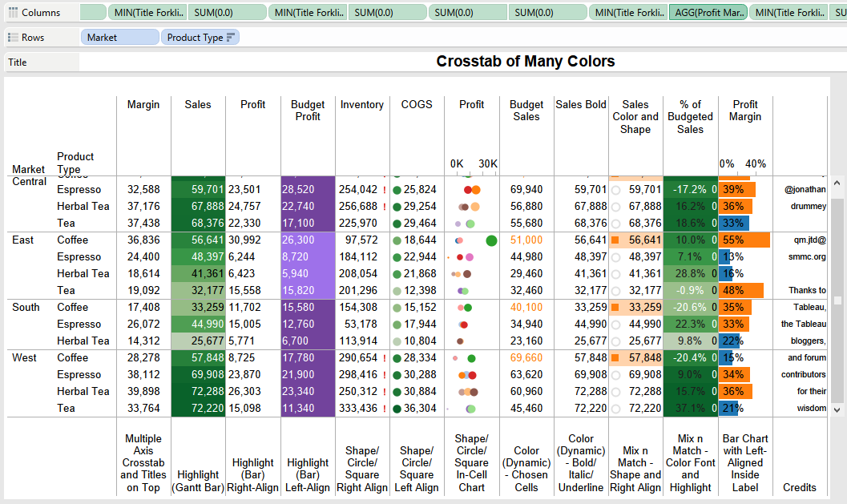Select the dark green circle beside COGS 36,304
847x504 pixels.
(x=397, y=409)
